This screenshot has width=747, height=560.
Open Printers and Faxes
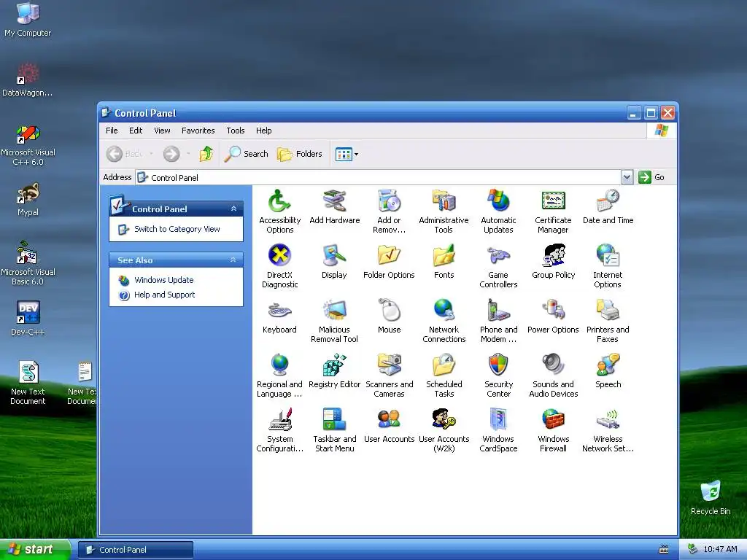point(608,321)
